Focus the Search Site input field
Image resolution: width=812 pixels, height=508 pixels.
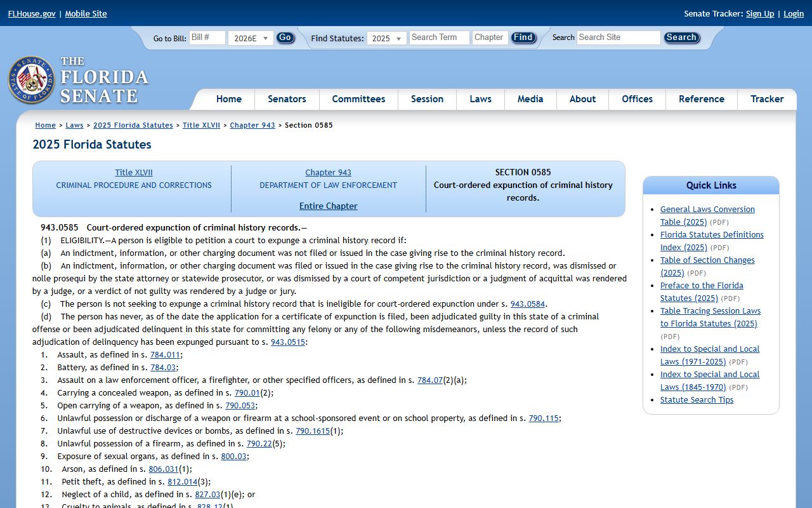coord(619,37)
